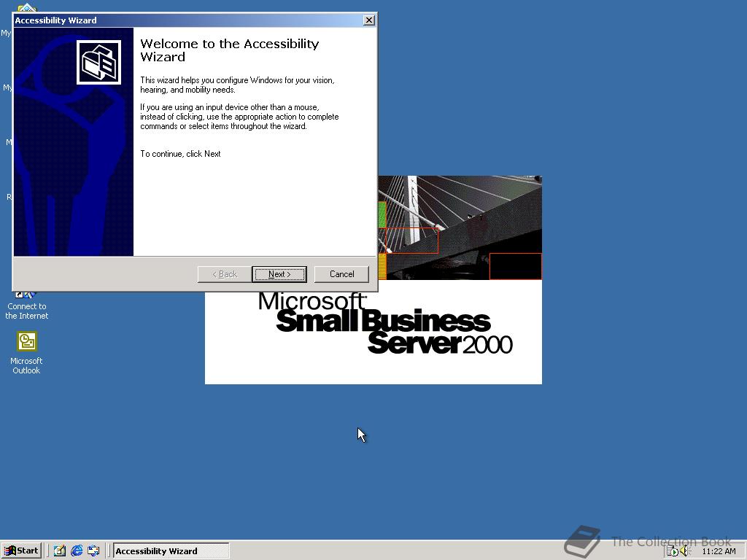The image size is (747, 560).
Task: Launch Internet Explorer from quick launch
Action: click(77, 551)
